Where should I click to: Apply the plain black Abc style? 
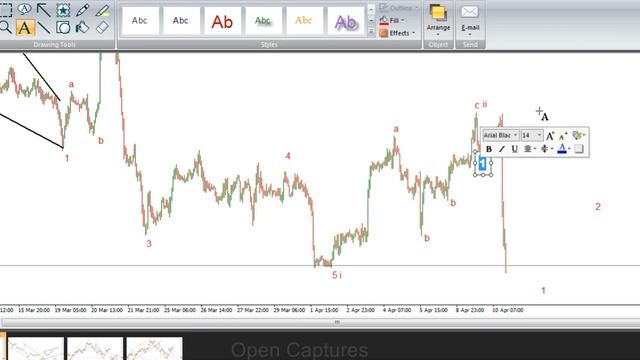(x=140, y=20)
